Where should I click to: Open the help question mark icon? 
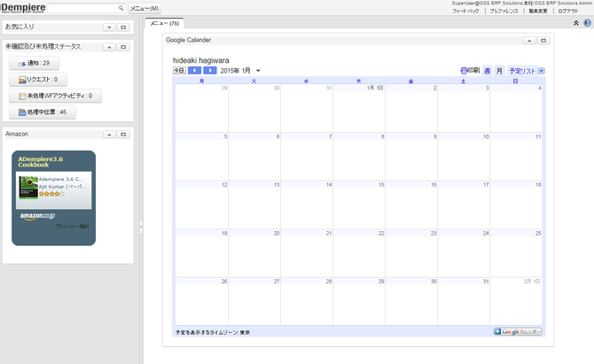point(587,23)
